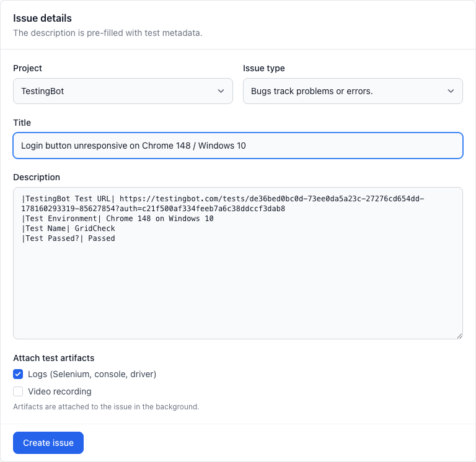This screenshot has width=476, height=462.
Task: Click the 'Video recording' label text
Action: 59,391
